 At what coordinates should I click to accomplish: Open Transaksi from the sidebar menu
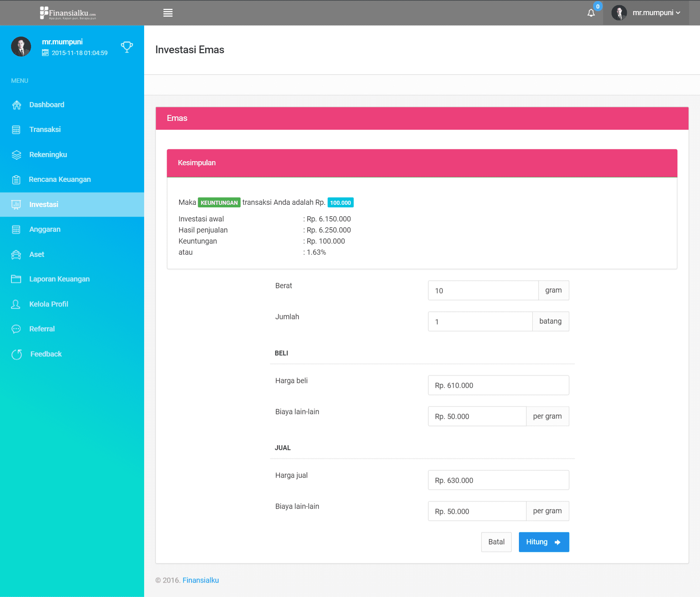[45, 130]
